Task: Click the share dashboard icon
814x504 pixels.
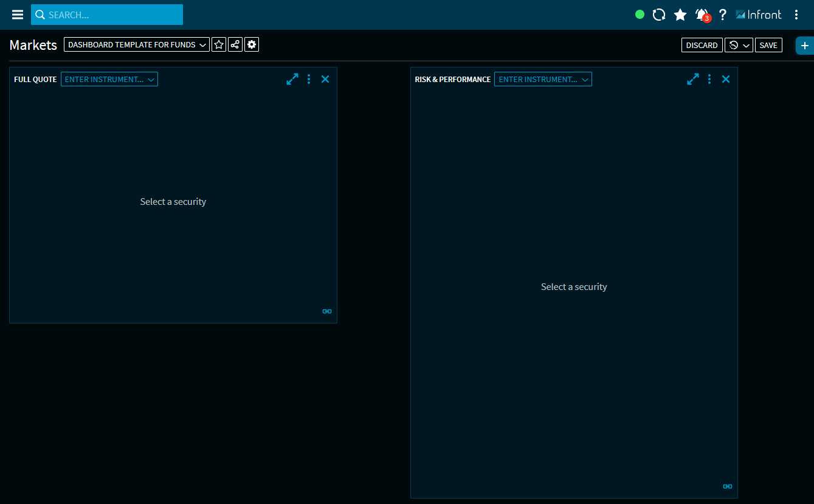Action: (235, 44)
